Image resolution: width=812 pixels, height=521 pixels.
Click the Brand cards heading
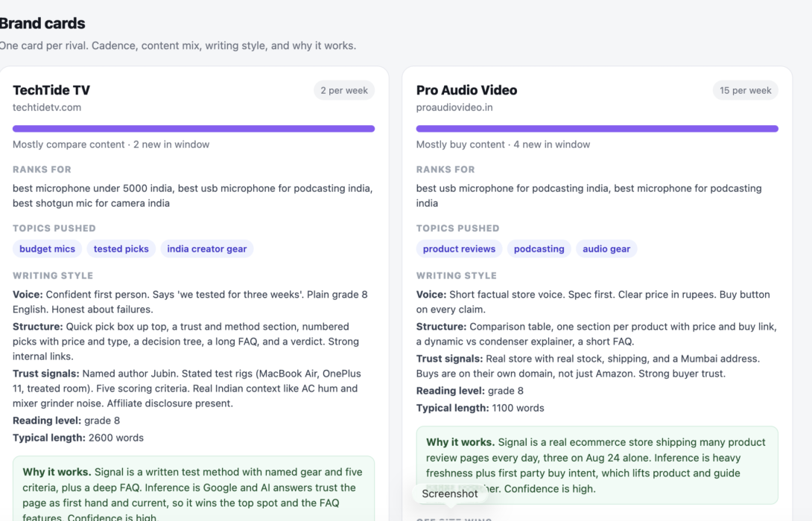tap(42, 23)
